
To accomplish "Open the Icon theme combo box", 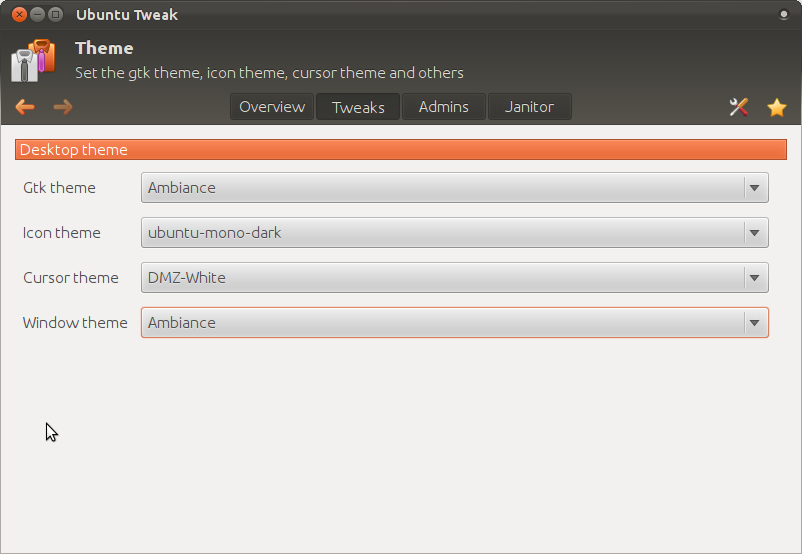I will click(455, 233).
